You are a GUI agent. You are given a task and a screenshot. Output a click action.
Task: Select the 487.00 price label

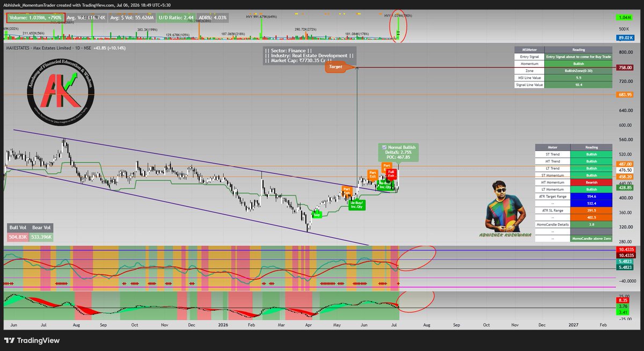[625, 164]
